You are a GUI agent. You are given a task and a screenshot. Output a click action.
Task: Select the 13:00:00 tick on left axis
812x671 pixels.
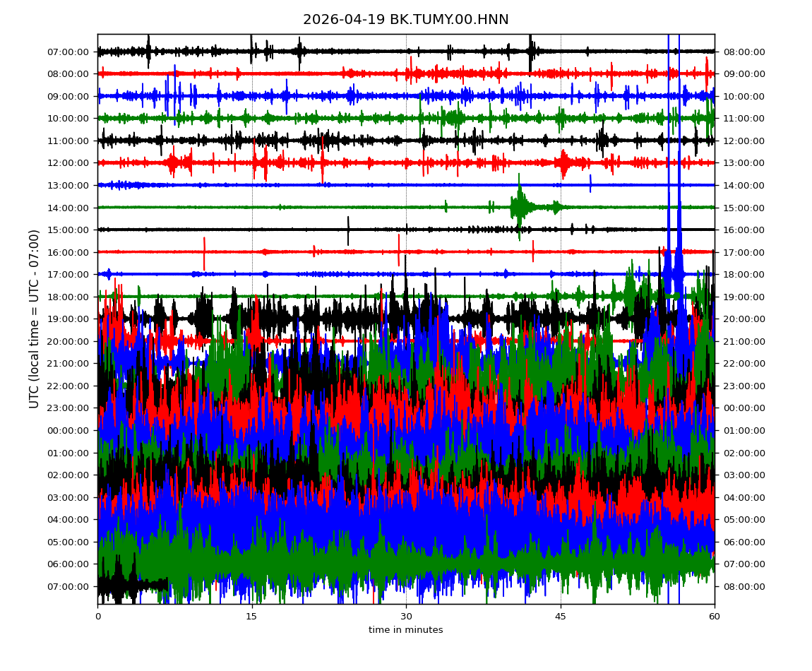(x=68, y=185)
